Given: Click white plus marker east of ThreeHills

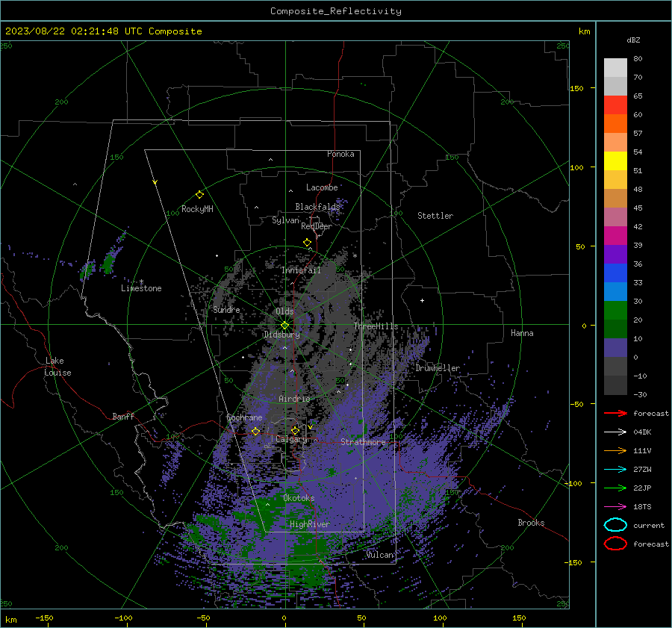Looking at the screenshot, I should (x=422, y=300).
